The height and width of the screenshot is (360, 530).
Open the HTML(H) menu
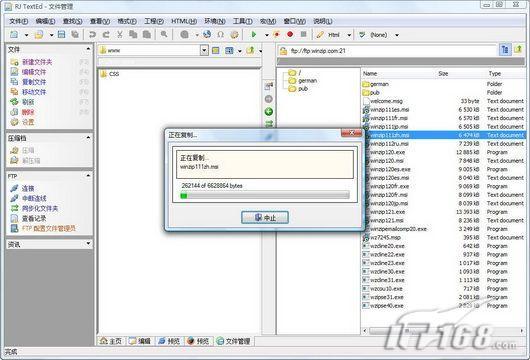coord(184,21)
